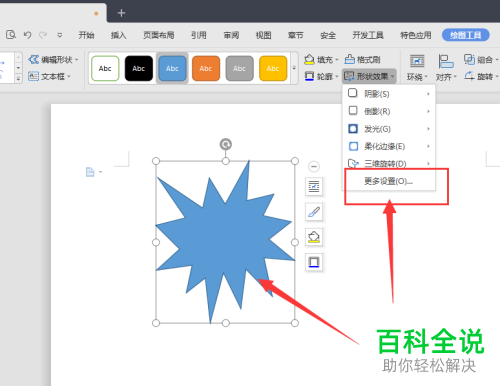
Task: Click the bottom-right corner resize handle
Action: (x=295, y=323)
